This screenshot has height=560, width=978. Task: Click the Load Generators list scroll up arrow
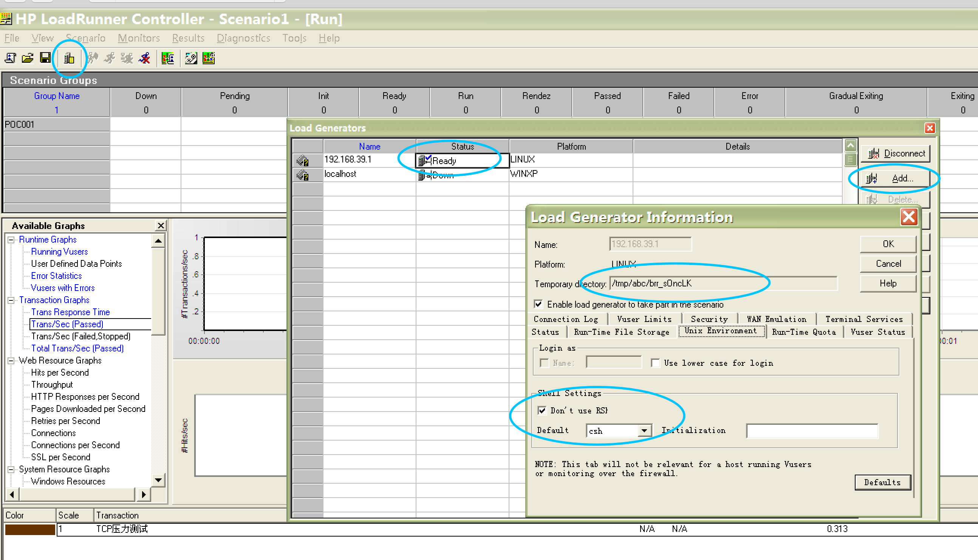click(x=850, y=146)
